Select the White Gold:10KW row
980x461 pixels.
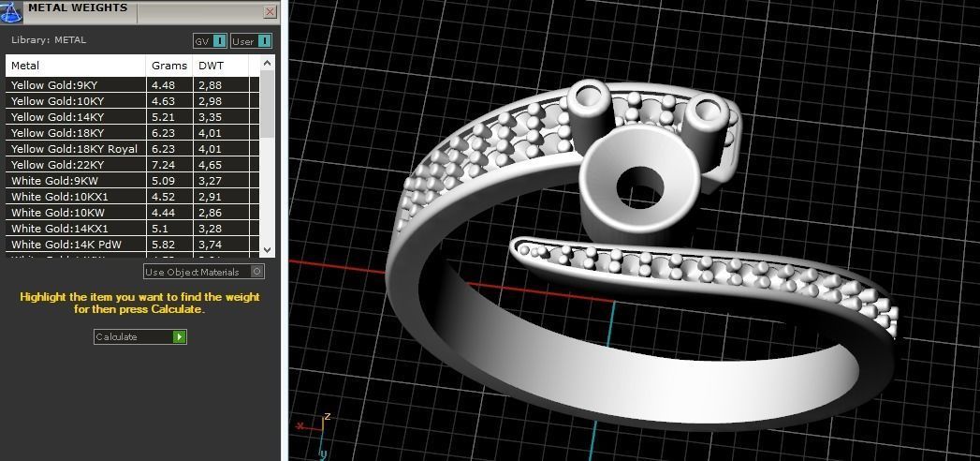pyautogui.click(x=133, y=213)
